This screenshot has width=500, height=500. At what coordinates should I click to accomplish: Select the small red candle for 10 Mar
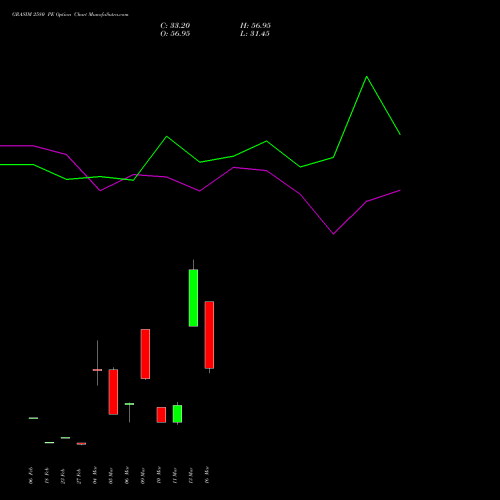click(161, 415)
